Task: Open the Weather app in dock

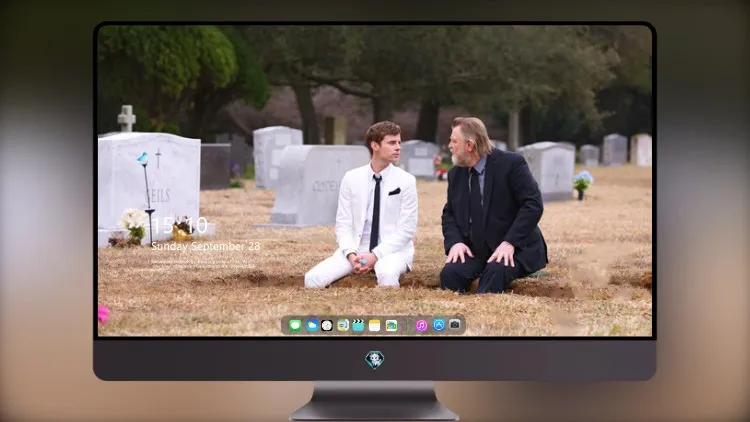Action: [312, 325]
